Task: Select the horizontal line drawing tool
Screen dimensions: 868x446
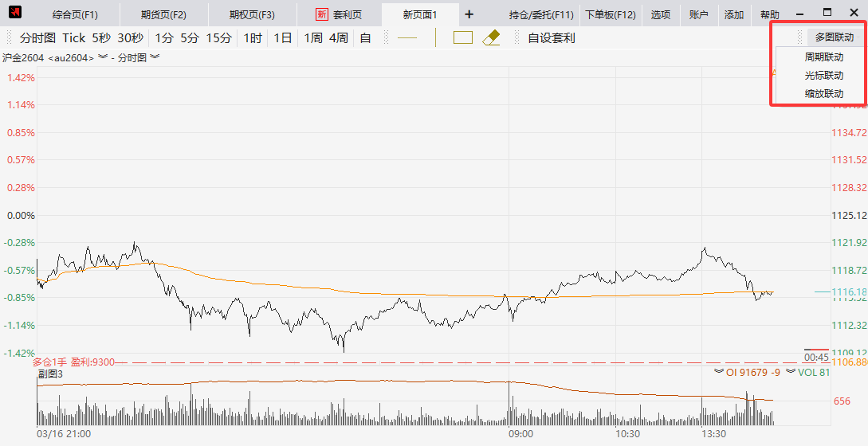Action: (407, 37)
